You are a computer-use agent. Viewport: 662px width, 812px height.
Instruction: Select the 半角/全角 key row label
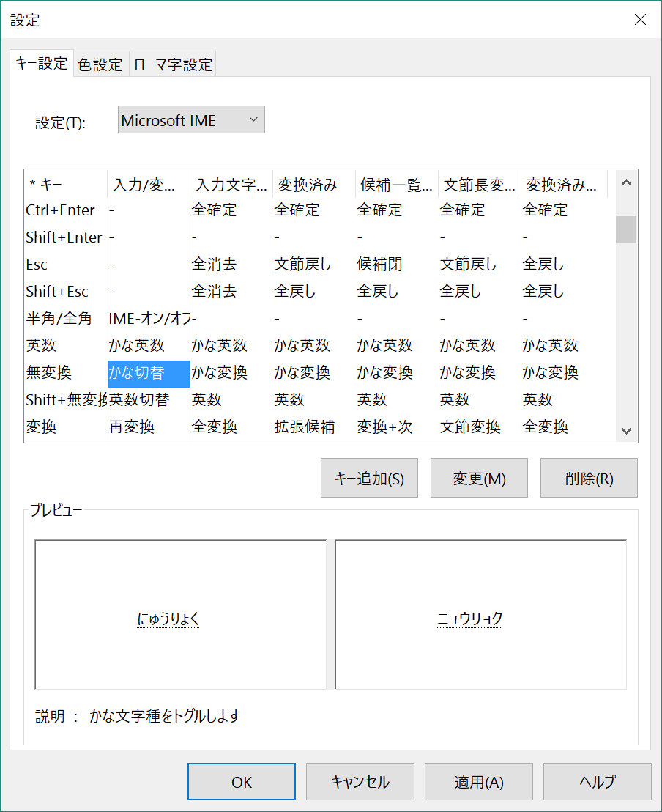59,319
